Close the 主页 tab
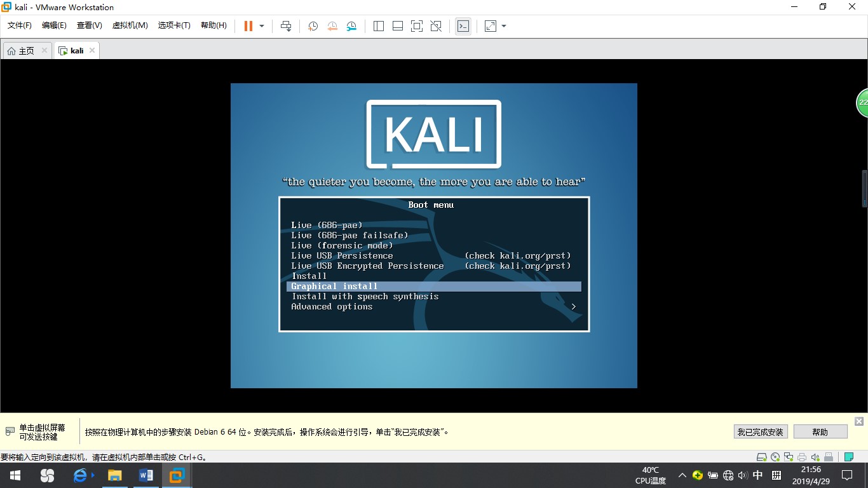 coord(44,50)
